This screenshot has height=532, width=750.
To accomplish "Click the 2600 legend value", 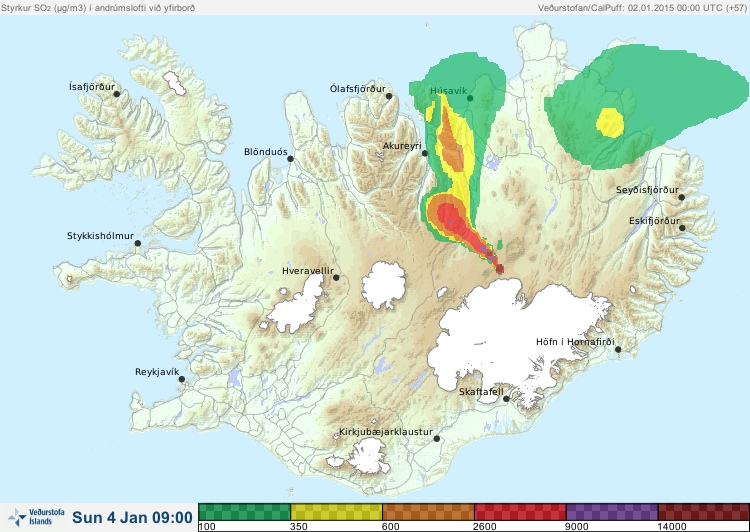I will pyautogui.click(x=485, y=527).
